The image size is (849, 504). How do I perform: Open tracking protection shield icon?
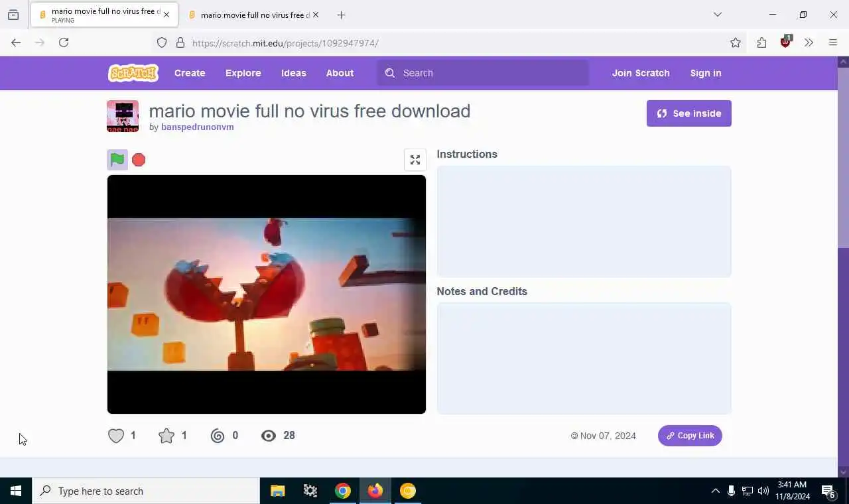click(x=162, y=43)
